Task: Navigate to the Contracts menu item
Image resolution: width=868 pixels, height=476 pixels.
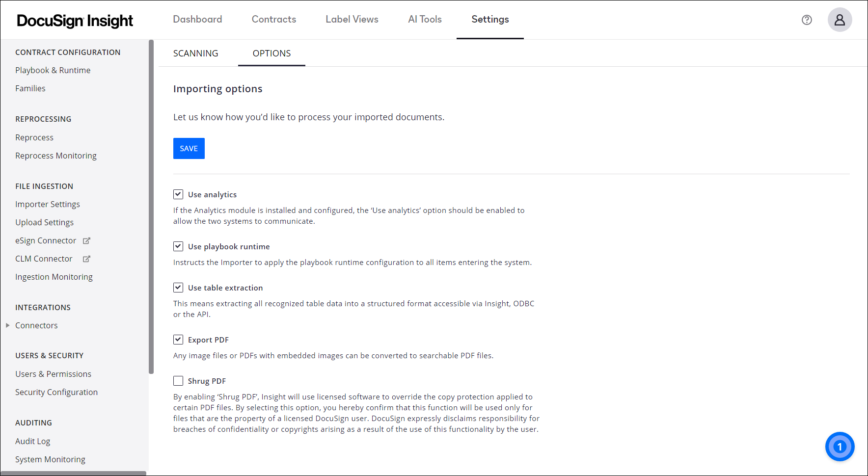Action: click(x=273, y=19)
